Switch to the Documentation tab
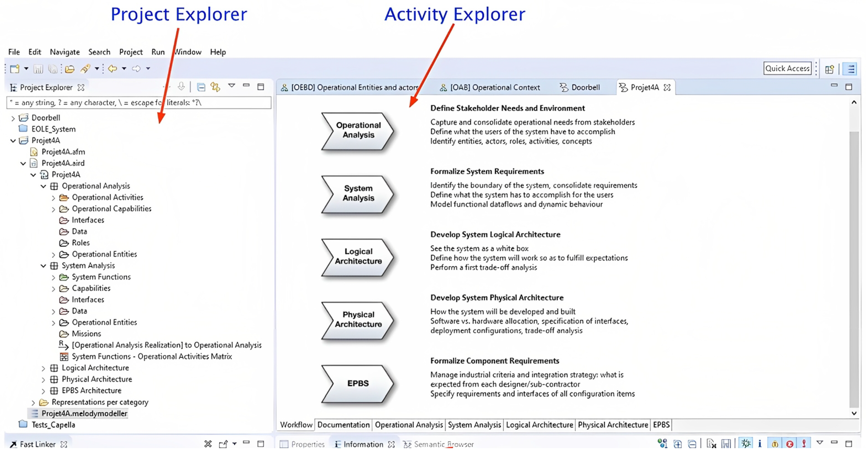The image size is (868, 455). (343, 425)
